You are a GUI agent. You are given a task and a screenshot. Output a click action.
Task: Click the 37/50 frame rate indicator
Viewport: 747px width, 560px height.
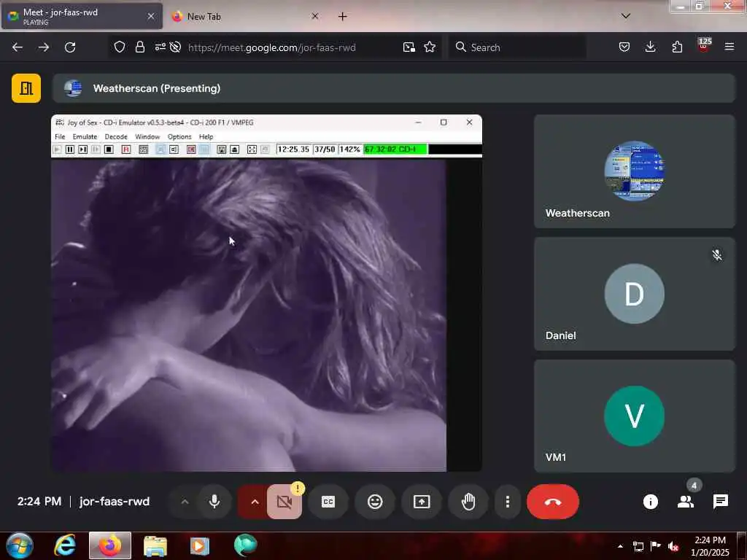(x=325, y=149)
